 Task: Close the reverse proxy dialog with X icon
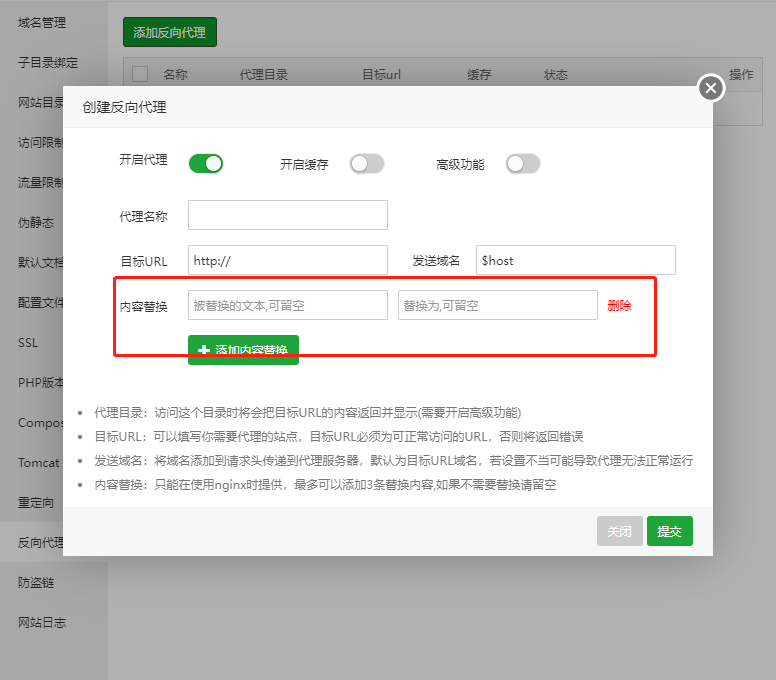[x=710, y=89]
